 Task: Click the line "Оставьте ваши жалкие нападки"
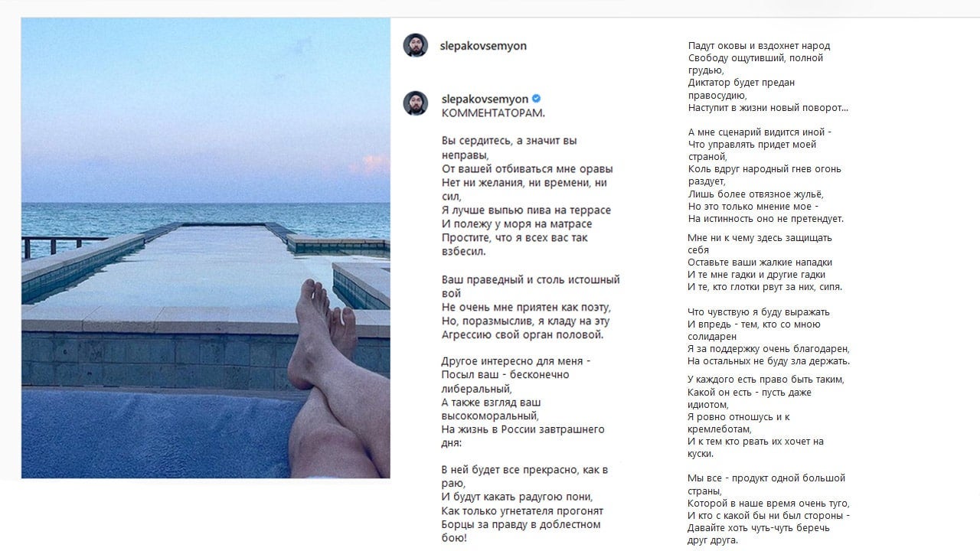(759, 262)
